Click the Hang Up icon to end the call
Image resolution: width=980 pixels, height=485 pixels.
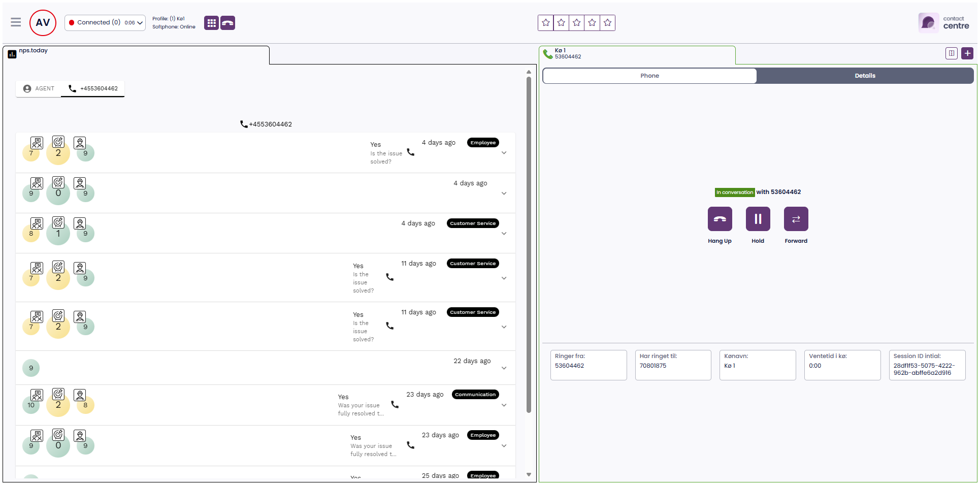tap(720, 219)
